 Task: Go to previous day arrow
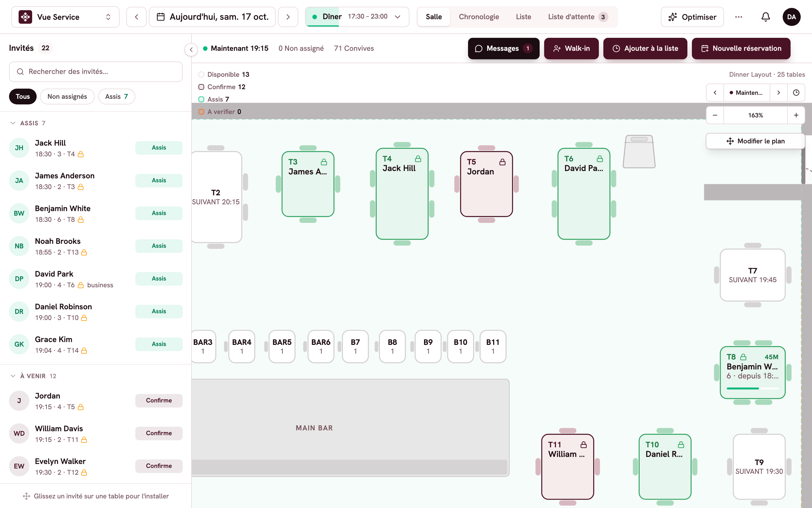[136, 17]
